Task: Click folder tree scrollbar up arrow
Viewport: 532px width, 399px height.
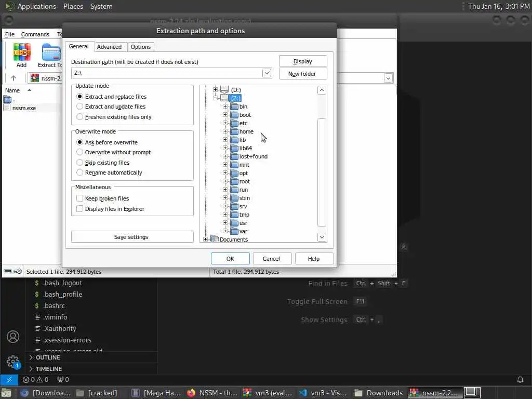Action: [x=322, y=90]
